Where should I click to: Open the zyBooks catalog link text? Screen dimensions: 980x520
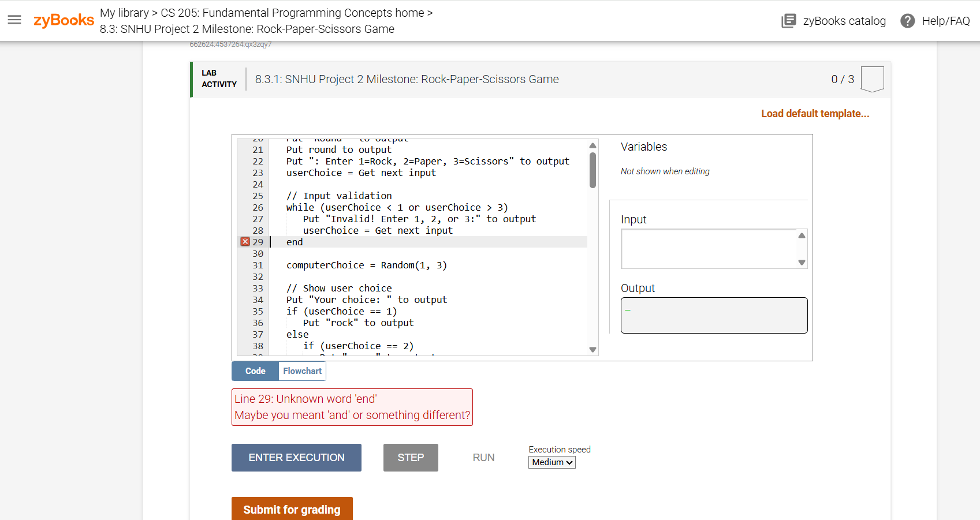click(x=844, y=21)
